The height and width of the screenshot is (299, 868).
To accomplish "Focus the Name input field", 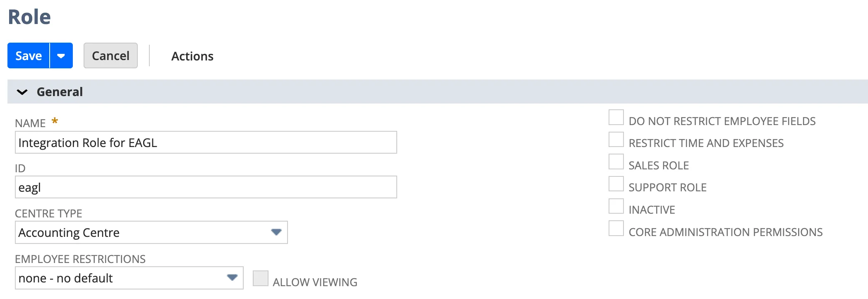I will [206, 142].
